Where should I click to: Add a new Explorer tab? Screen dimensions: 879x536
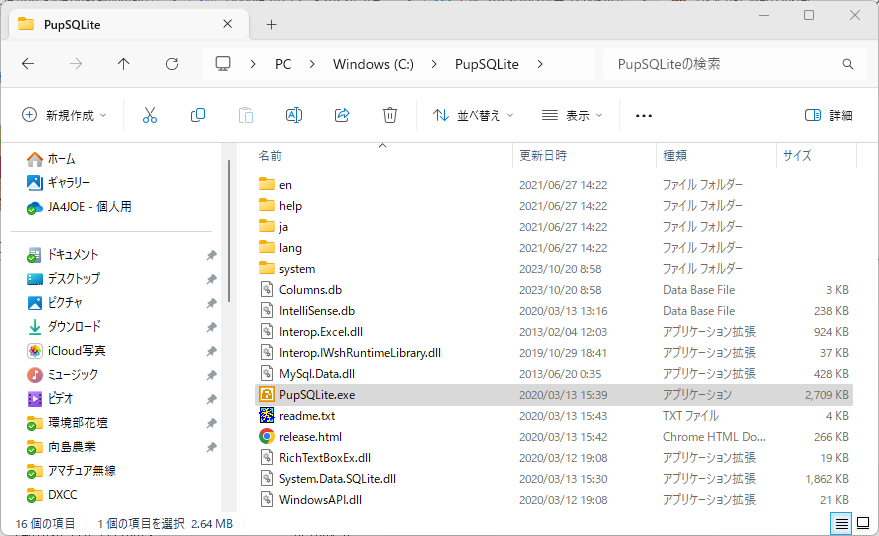point(271,24)
